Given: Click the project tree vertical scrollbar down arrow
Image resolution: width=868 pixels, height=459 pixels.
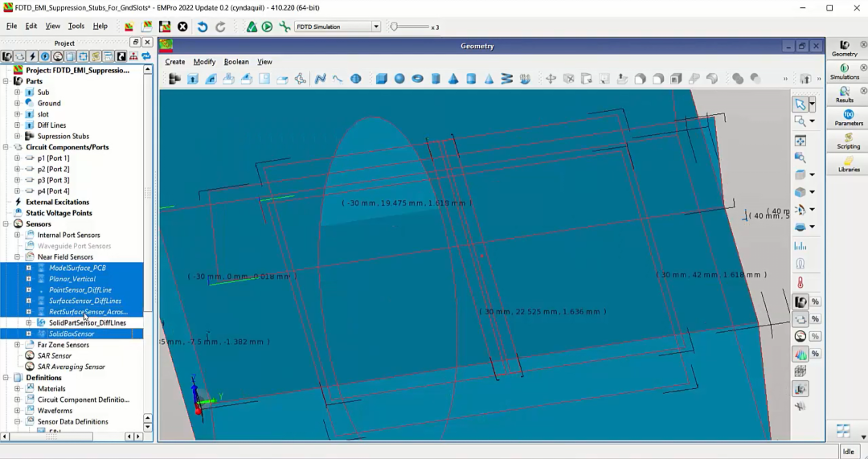Looking at the screenshot, I should coord(148,427).
